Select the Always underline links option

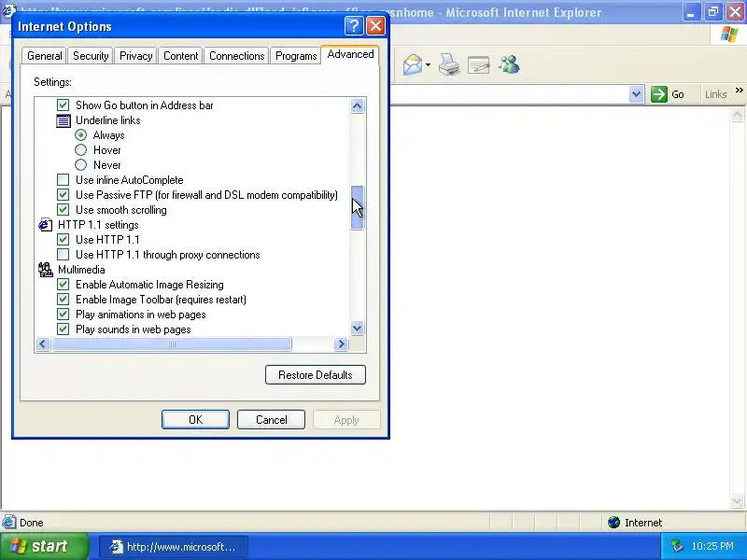[80, 135]
